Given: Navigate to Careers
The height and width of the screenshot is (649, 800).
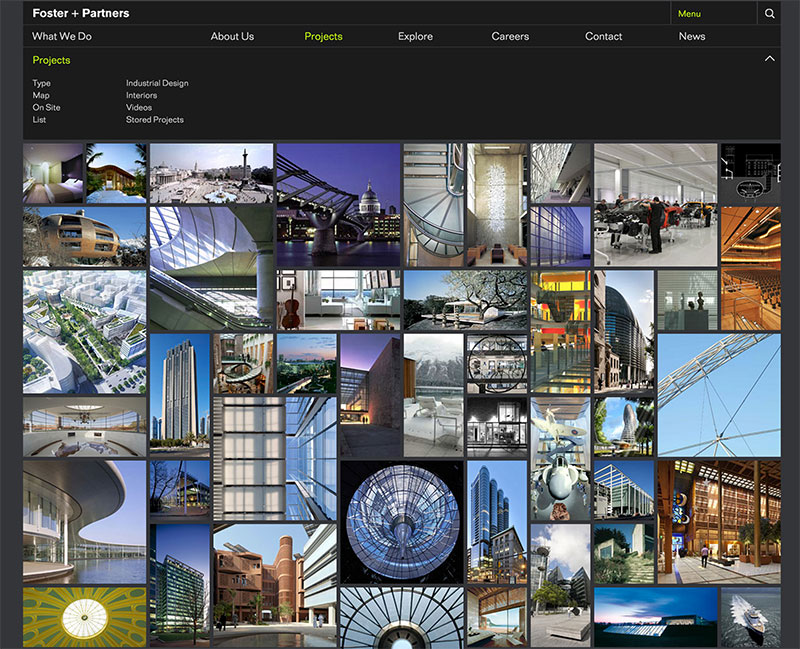Looking at the screenshot, I should tap(510, 36).
